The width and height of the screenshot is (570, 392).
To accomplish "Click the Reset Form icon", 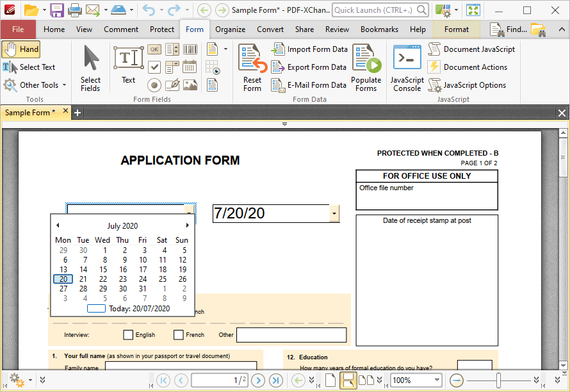I will click(252, 68).
